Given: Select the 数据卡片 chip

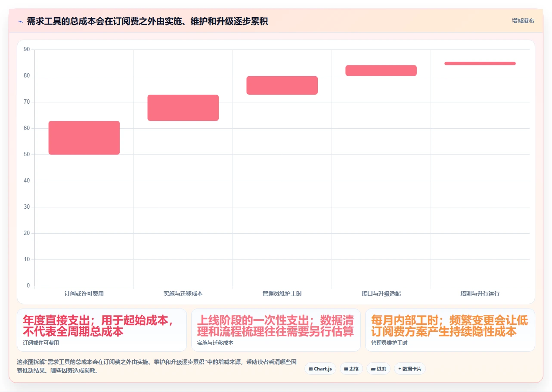Looking at the screenshot, I should click(410, 369).
